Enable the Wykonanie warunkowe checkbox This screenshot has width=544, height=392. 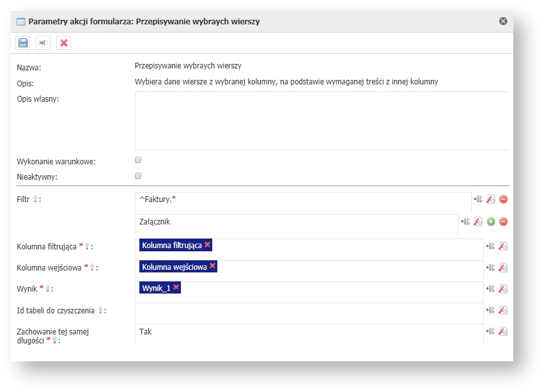tap(138, 161)
